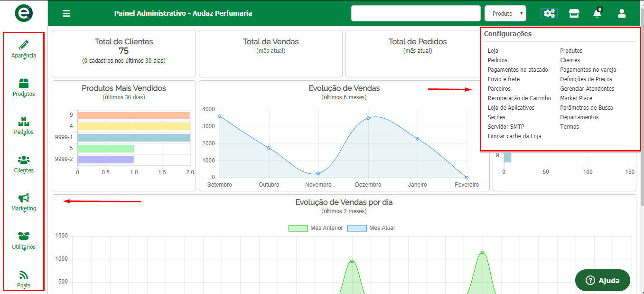Open Produtos box icon in sidebar
The image size is (644, 294).
click(24, 84)
